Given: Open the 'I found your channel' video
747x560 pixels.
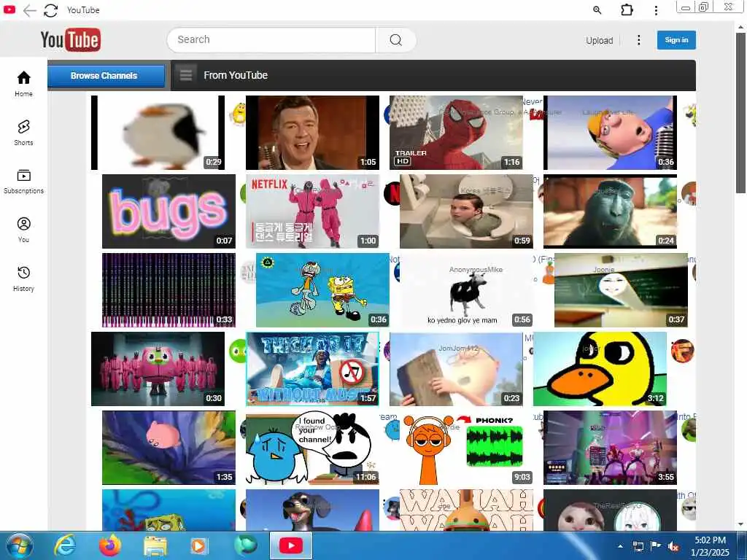Looking at the screenshot, I should tap(312, 448).
